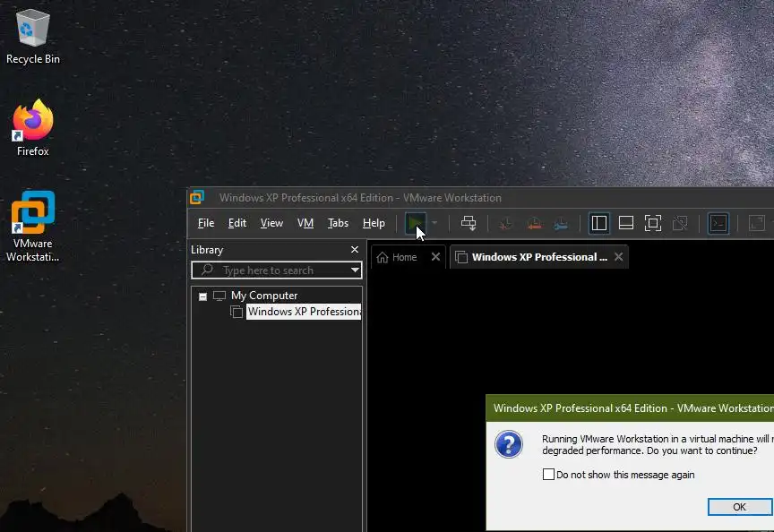774x532 pixels.
Task: Click the console view toolbar icon
Action: 718,223
